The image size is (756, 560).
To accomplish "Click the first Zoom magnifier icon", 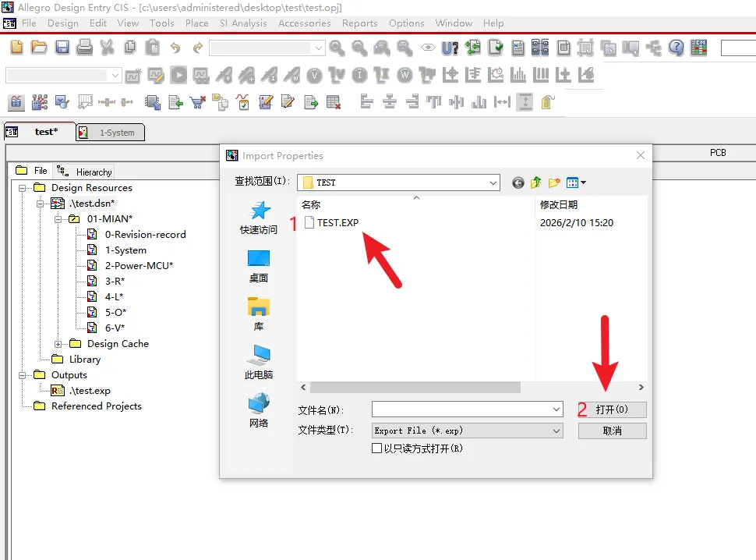I will tap(337, 48).
